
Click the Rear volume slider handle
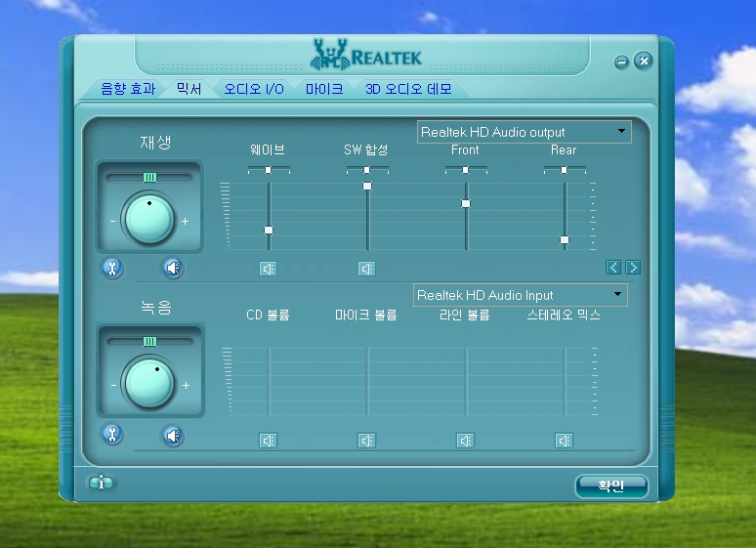pyautogui.click(x=565, y=239)
